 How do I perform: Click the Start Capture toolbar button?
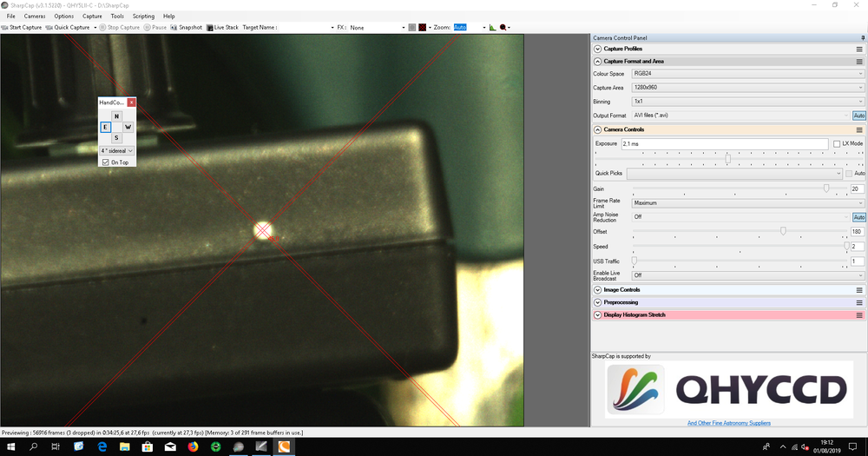tap(22, 27)
